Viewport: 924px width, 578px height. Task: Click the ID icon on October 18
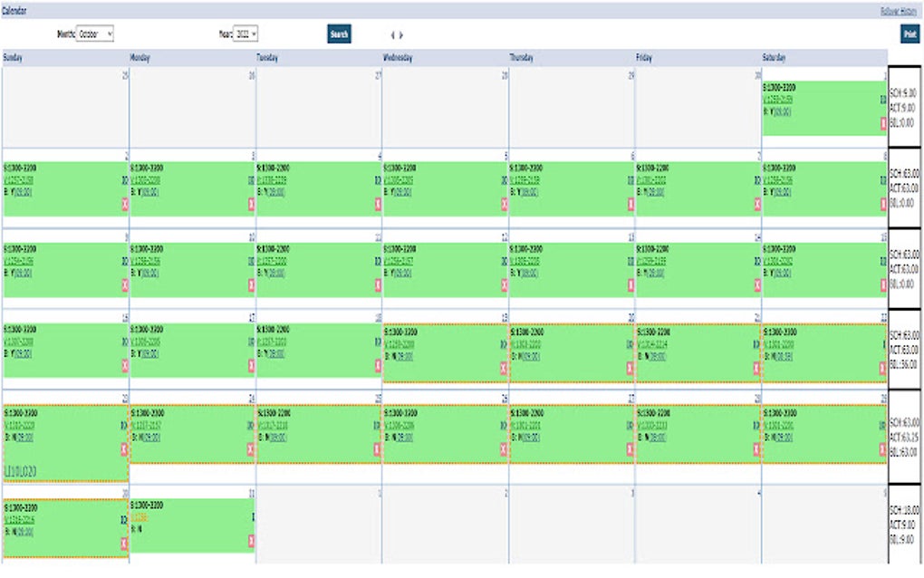378,342
